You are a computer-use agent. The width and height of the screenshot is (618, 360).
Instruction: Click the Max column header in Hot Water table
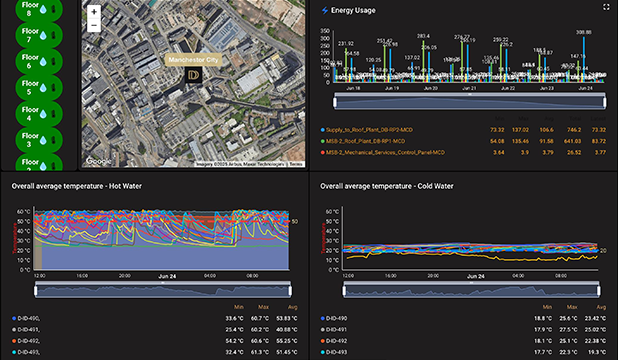coord(263,307)
